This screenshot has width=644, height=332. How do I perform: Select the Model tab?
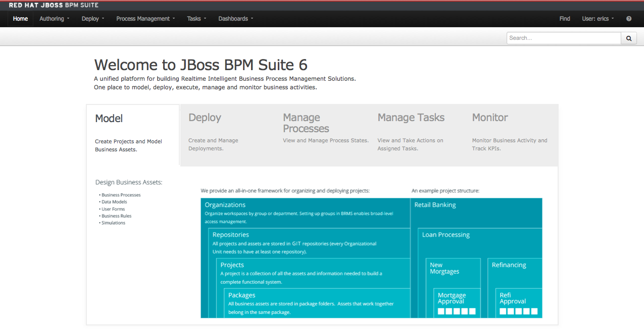[x=109, y=119]
